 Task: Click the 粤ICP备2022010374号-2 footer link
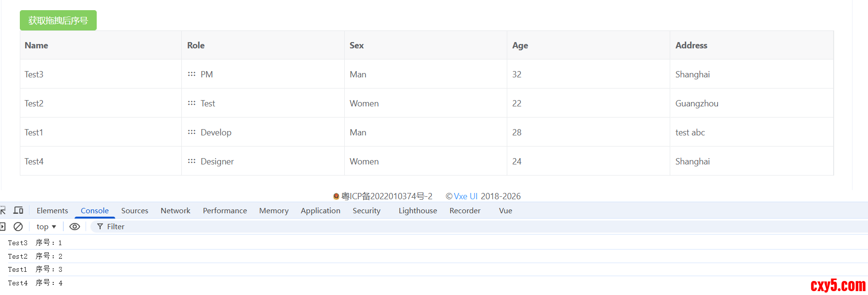(386, 196)
